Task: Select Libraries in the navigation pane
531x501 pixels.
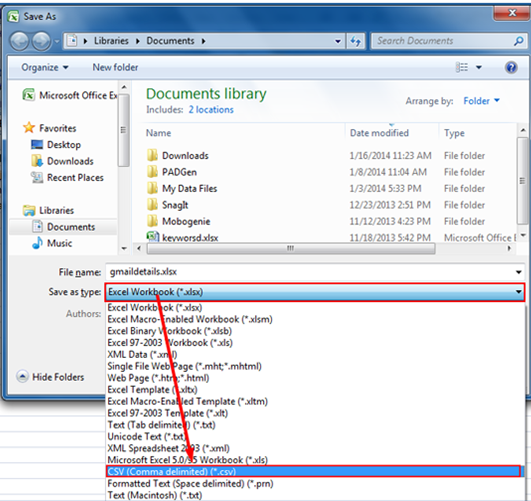Action: point(48,210)
